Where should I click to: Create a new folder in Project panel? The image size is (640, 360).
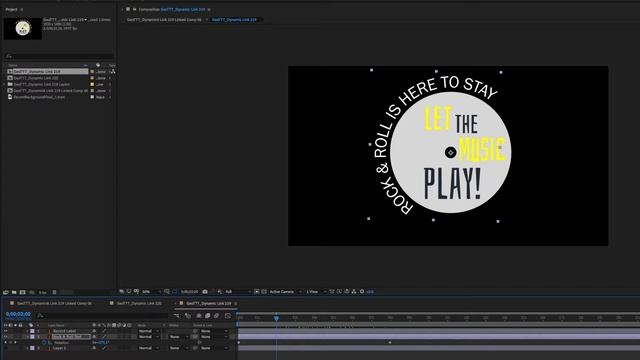14,292
